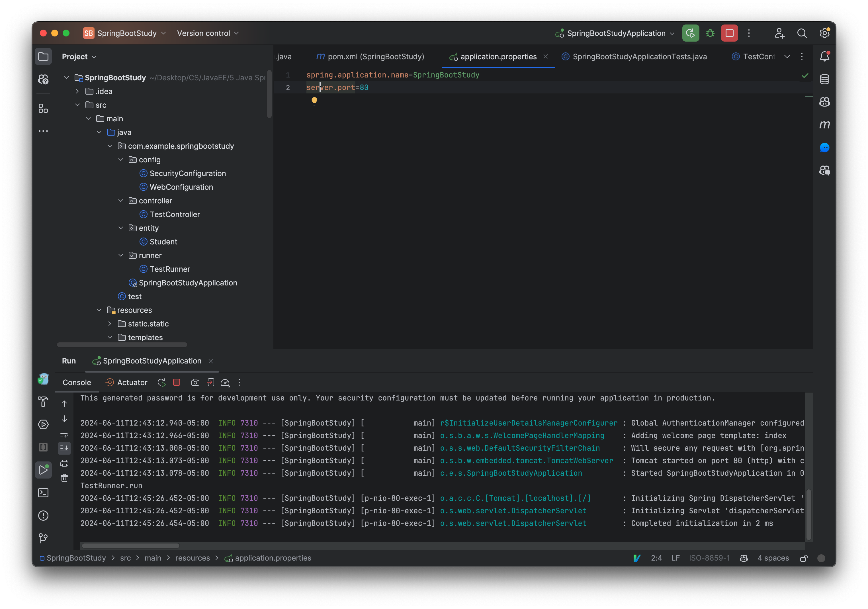868x609 pixels.
Task: Open the Actuator tab
Action: (126, 383)
